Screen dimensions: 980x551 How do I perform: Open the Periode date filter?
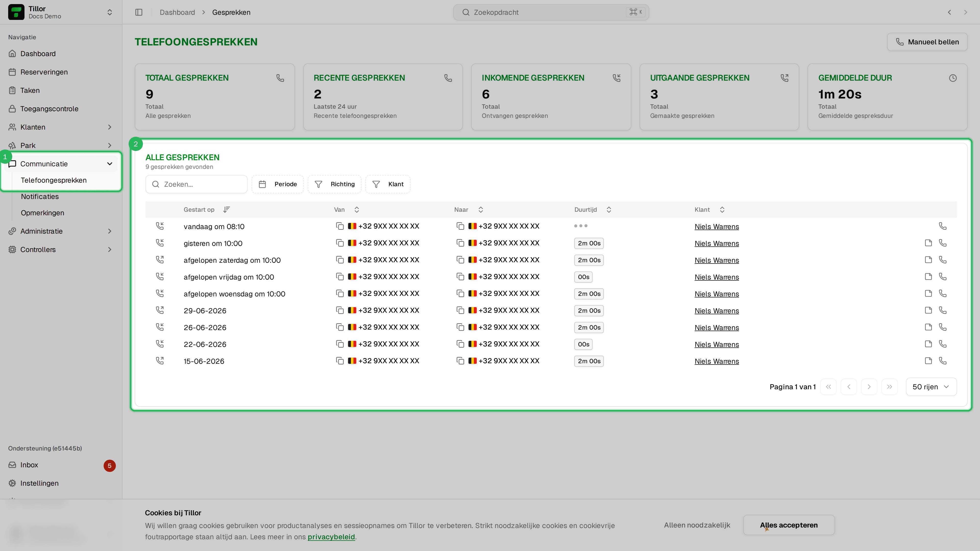tap(278, 184)
